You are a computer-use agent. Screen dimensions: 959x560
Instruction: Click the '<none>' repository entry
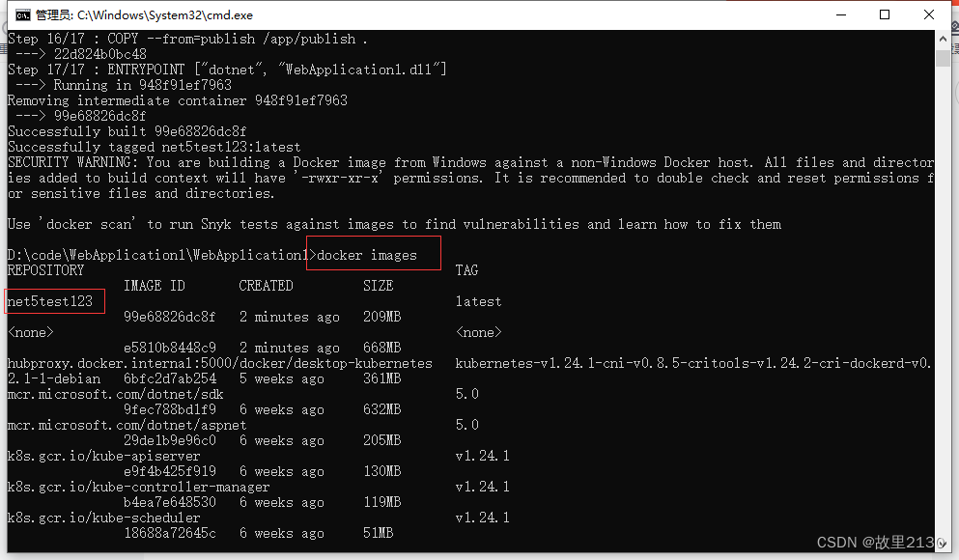point(30,331)
